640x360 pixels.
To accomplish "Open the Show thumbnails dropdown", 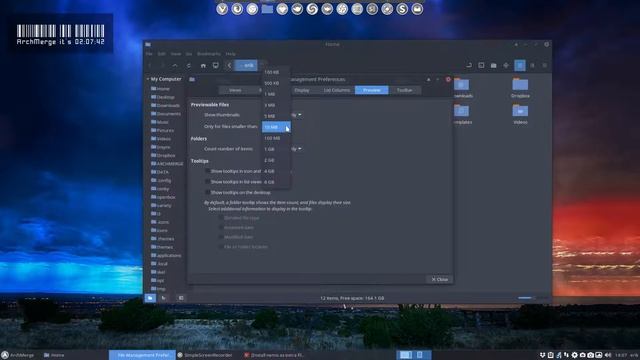I will tap(296, 115).
